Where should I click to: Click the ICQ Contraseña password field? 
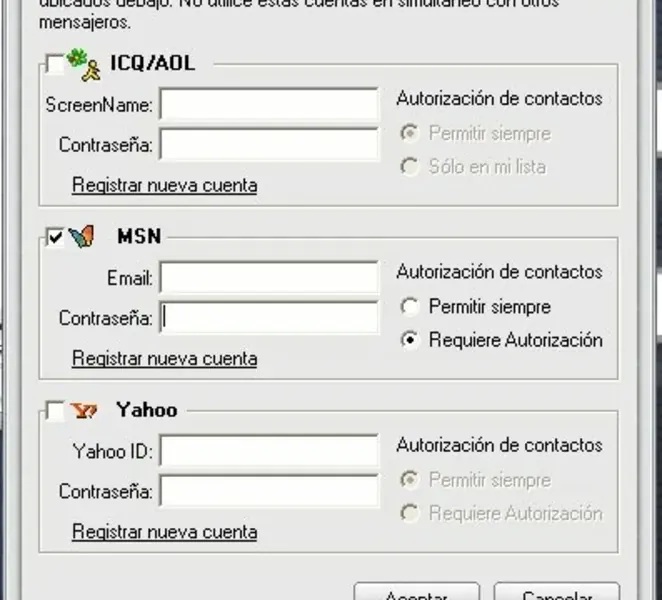coord(269,145)
